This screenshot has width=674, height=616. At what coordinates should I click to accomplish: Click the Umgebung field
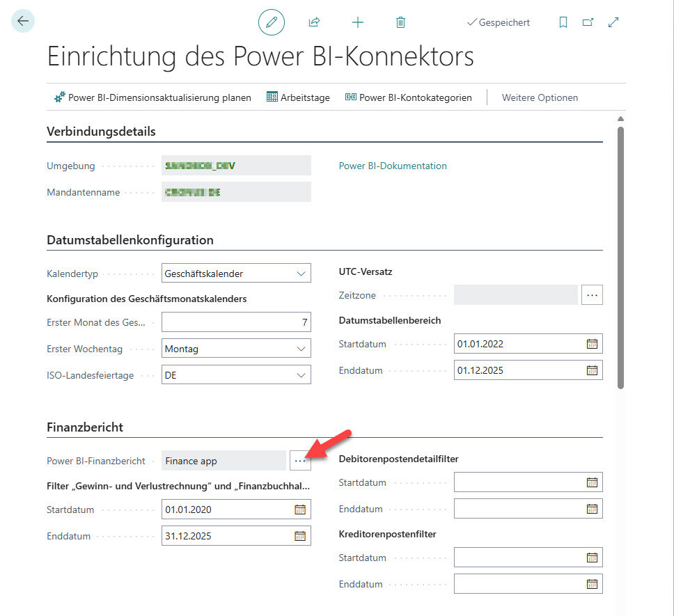click(x=236, y=166)
